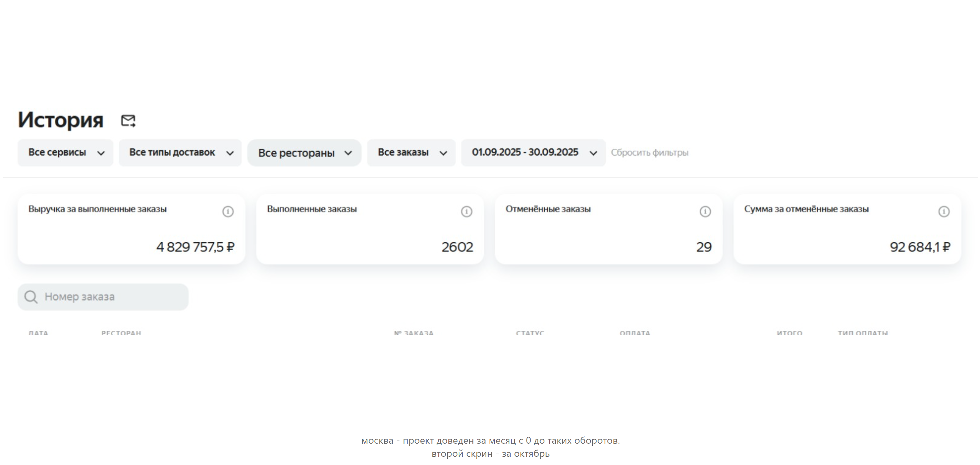980x465 pixels.
Task: Click the Статус column header
Action: click(x=530, y=333)
